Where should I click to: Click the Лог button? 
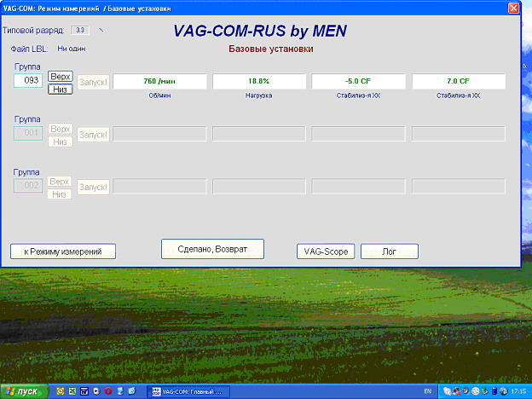389,252
